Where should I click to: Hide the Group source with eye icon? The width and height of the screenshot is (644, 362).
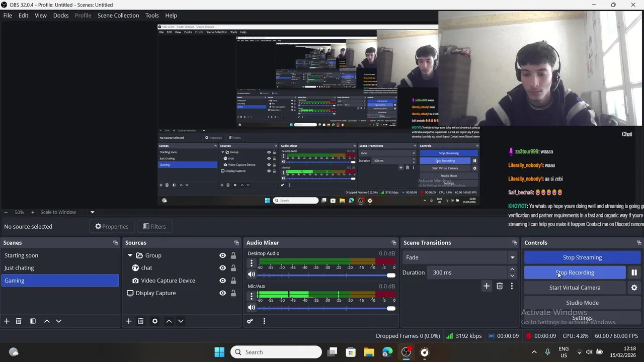pos(222,255)
